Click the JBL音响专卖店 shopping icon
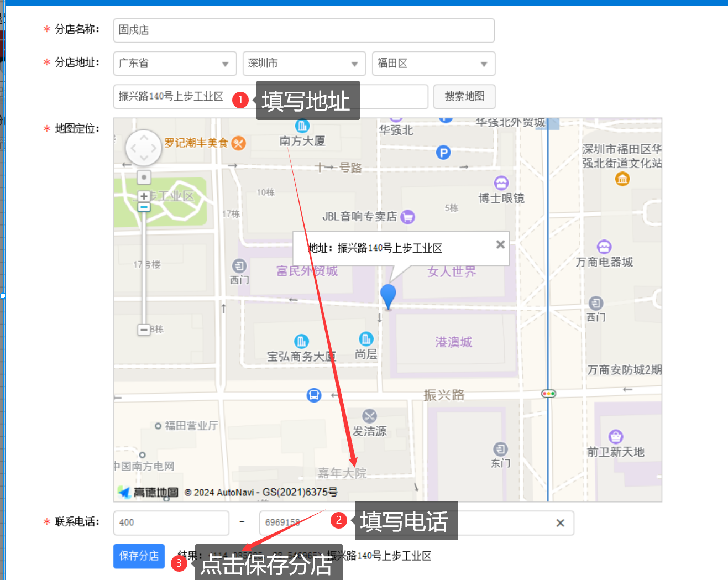This screenshot has width=728, height=580. [407, 217]
